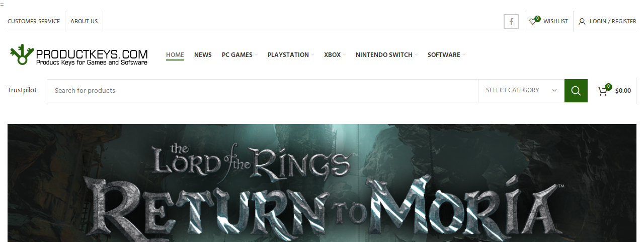Open the About Us link
644x242 pixels.
pos(84,21)
